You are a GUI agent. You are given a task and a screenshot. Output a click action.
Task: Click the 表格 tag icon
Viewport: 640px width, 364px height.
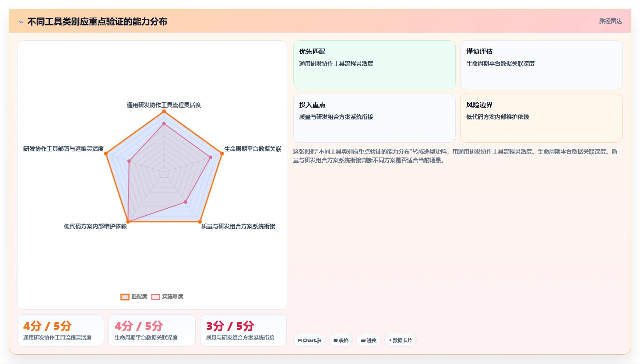(335, 340)
